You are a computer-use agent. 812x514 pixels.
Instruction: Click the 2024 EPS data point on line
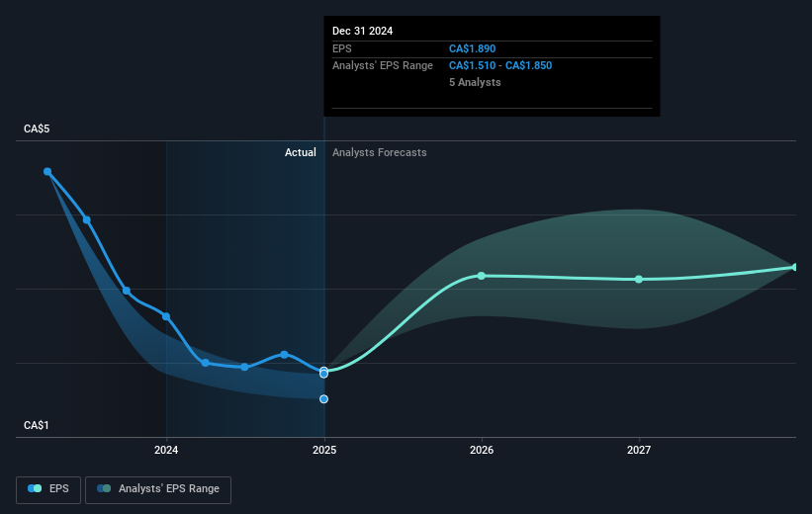point(166,316)
